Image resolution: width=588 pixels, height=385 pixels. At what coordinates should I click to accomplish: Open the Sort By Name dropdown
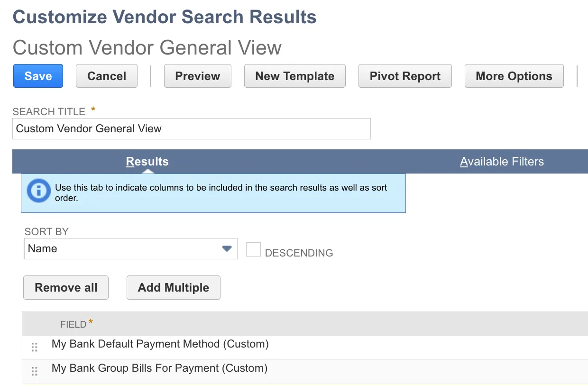click(x=131, y=248)
